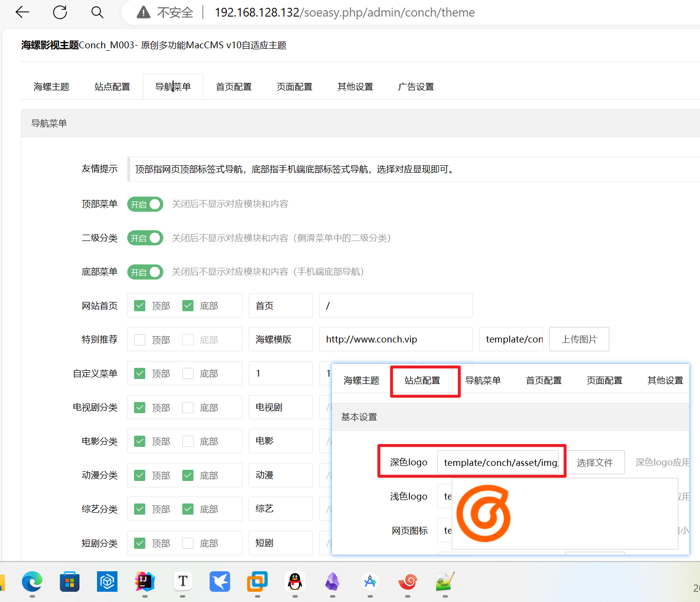The height and width of the screenshot is (602, 700).
Task: Click the 网站首页 link field containing /
Action: point(396,305)
